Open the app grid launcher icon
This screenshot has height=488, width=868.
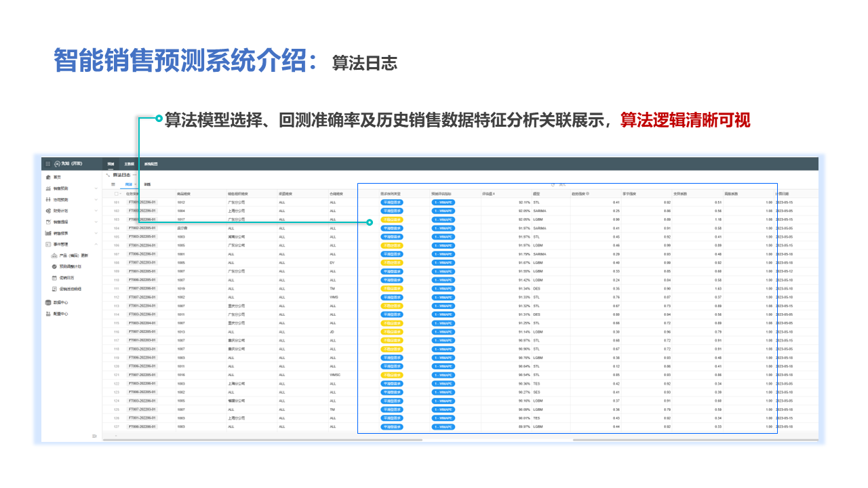(x=47, y=164)
